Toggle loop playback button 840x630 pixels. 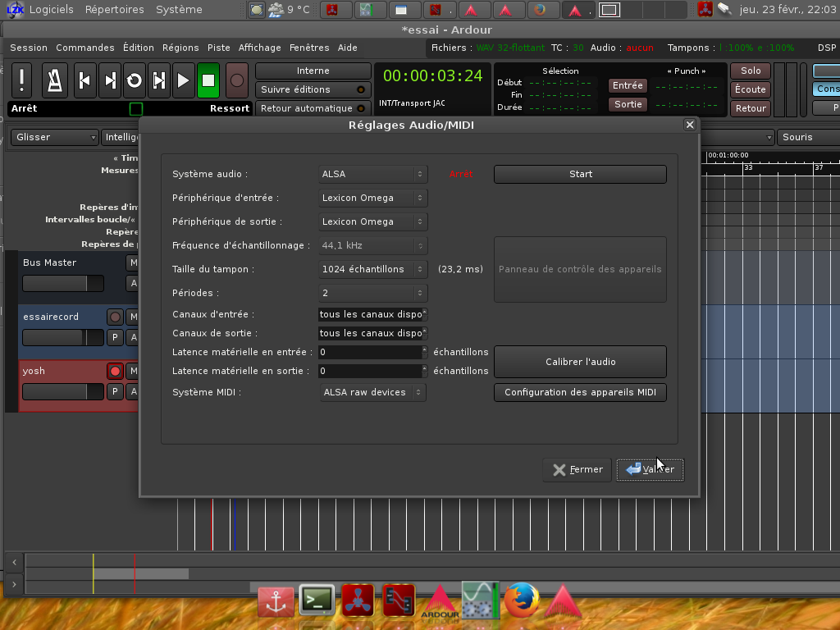click(134, 80)
